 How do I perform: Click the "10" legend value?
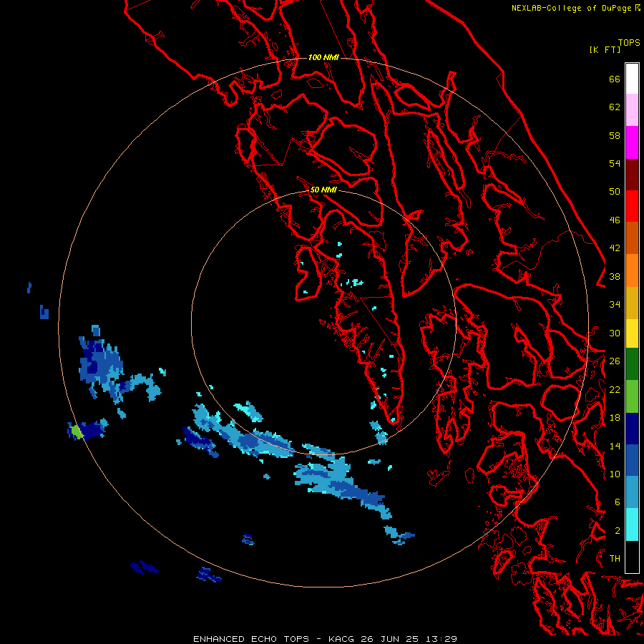coord(615,474)
